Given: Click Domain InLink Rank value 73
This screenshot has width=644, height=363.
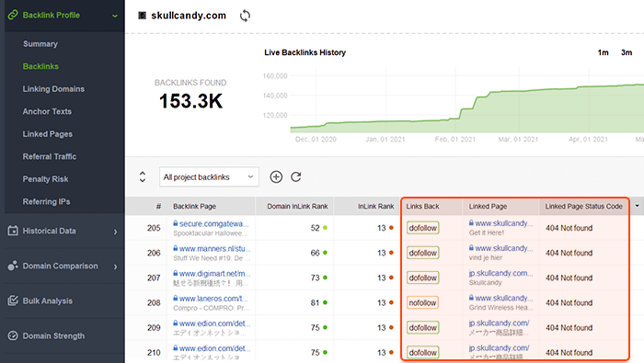Looking at the screenshot, I should pos(315,278).
